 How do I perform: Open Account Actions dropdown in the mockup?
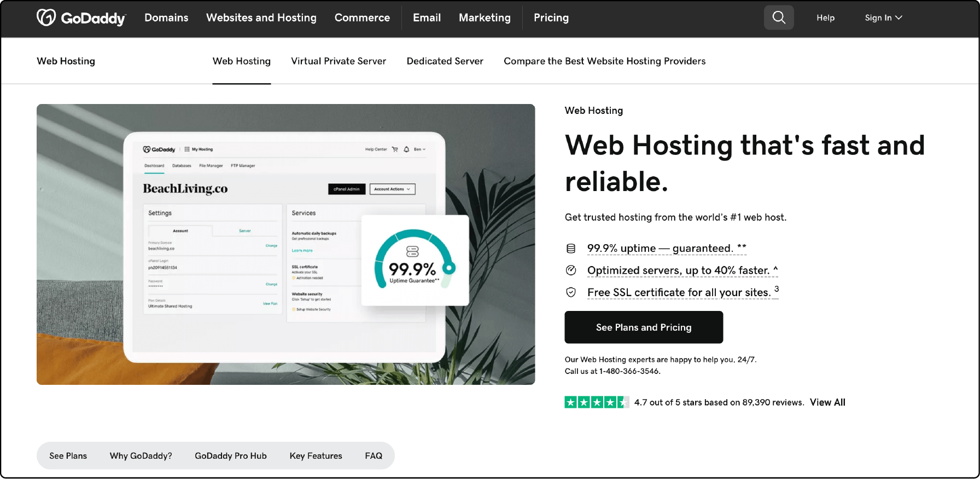coord(393,189)
